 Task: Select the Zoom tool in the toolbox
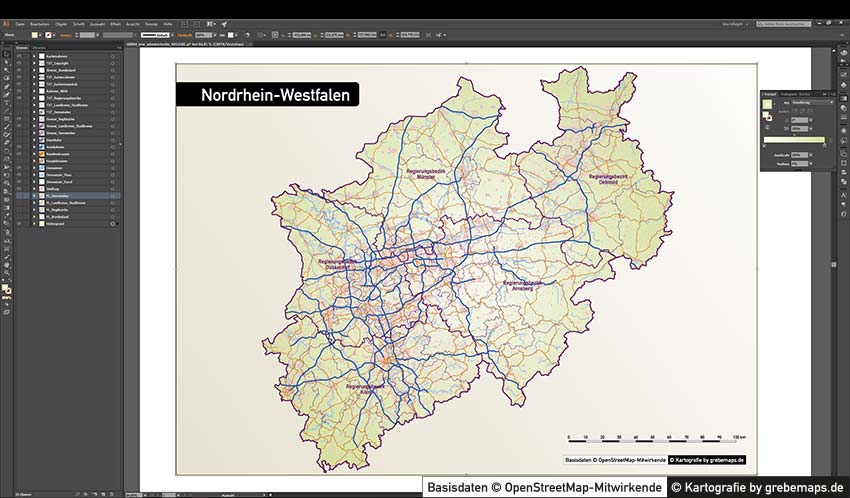6,272
